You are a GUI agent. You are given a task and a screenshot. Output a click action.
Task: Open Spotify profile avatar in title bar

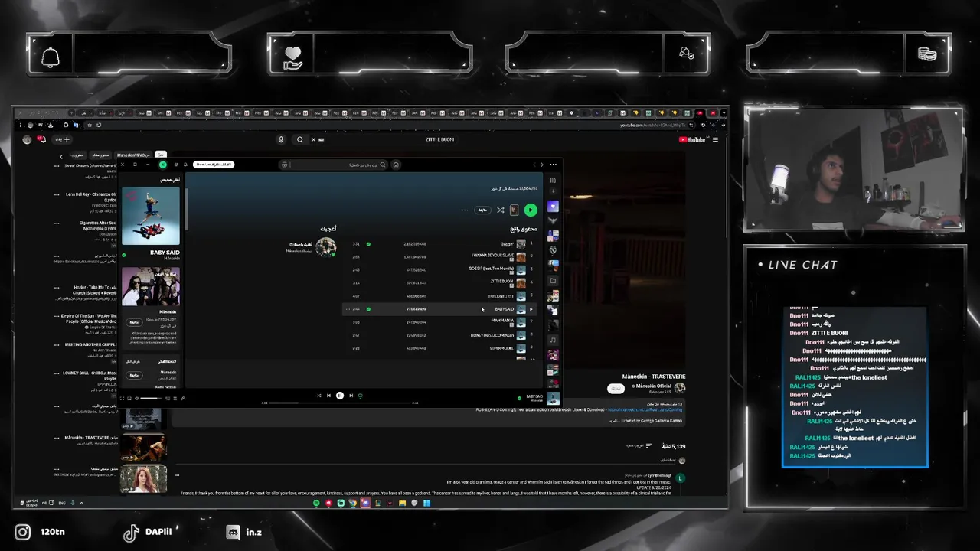pyautogui.click(x=163, y=165)
